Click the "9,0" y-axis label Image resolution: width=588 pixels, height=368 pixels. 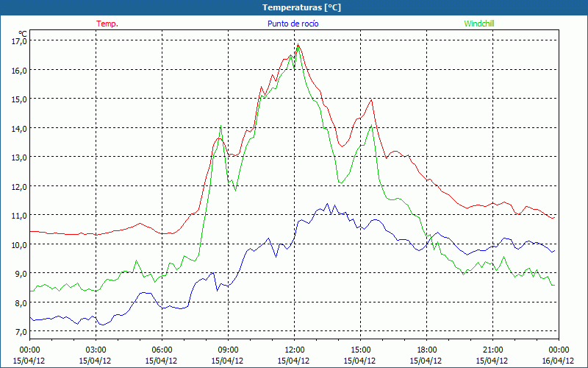(21, 273)
